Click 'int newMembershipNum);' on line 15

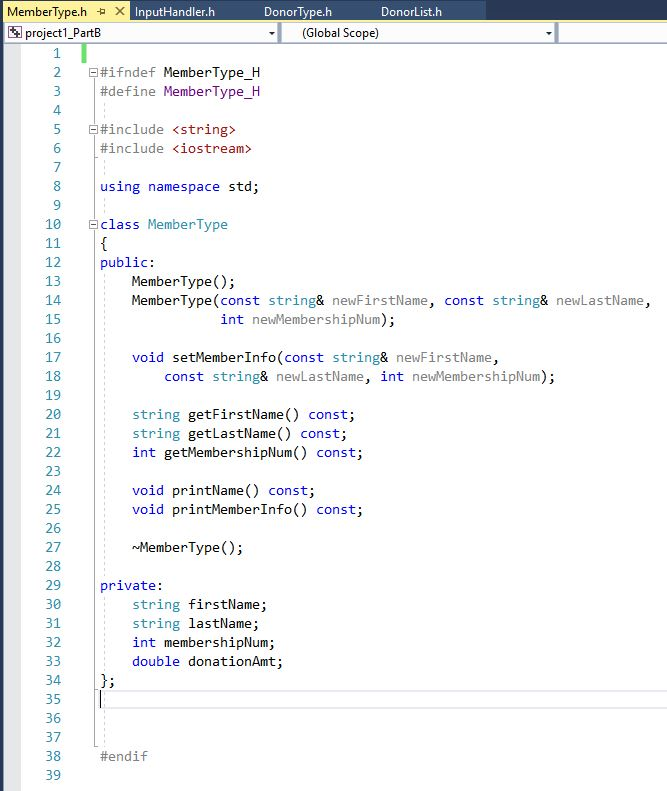[x=307, y=320]
